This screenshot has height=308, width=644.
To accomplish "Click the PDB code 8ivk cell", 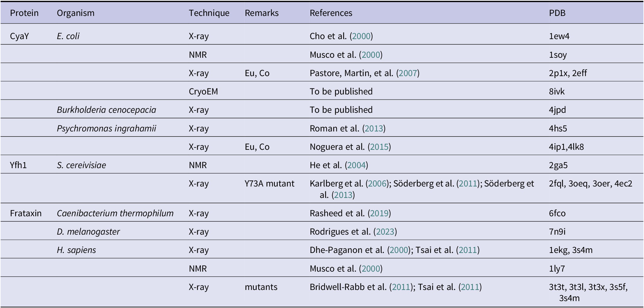I will pos(557,91).
